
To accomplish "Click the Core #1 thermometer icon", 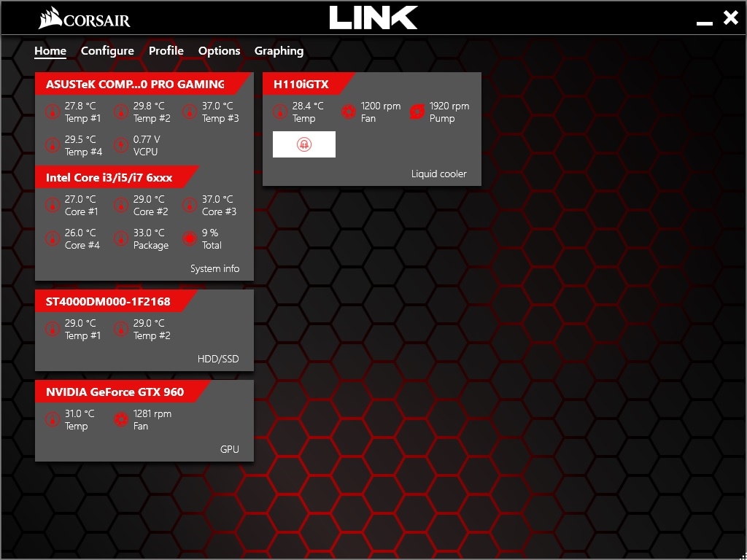I will tap(53, 205).
